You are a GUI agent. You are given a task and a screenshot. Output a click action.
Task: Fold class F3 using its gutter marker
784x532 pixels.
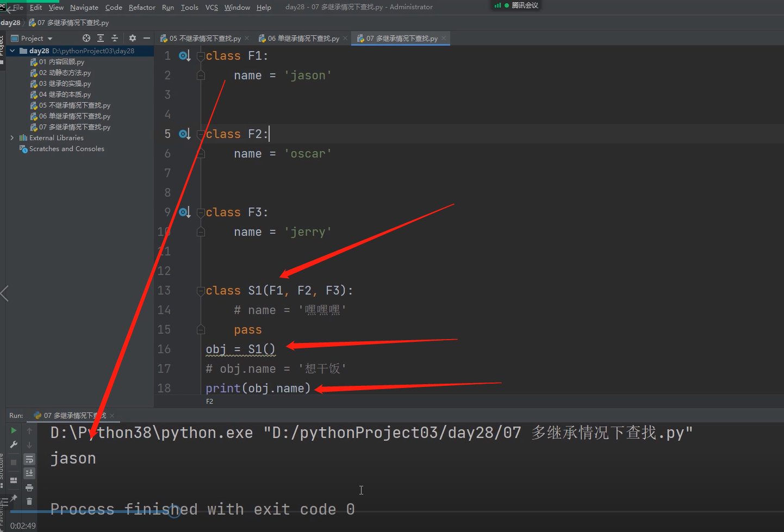pos(201,212)
